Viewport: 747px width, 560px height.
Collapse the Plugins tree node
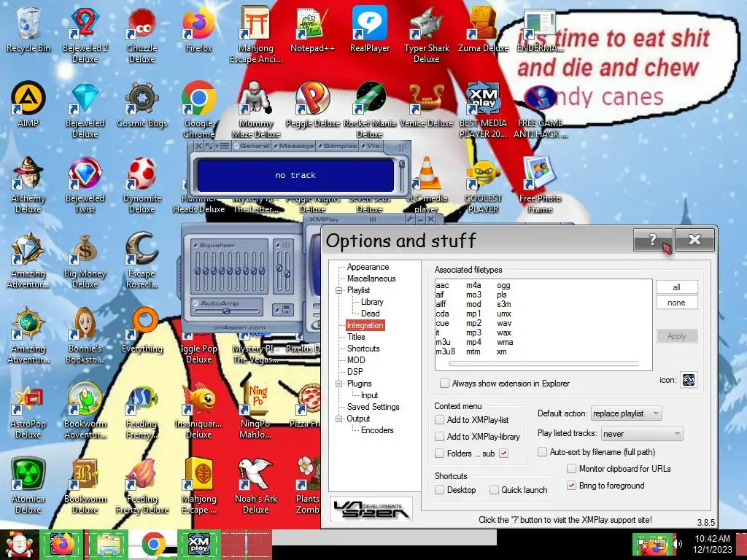(x=338, y=384)
